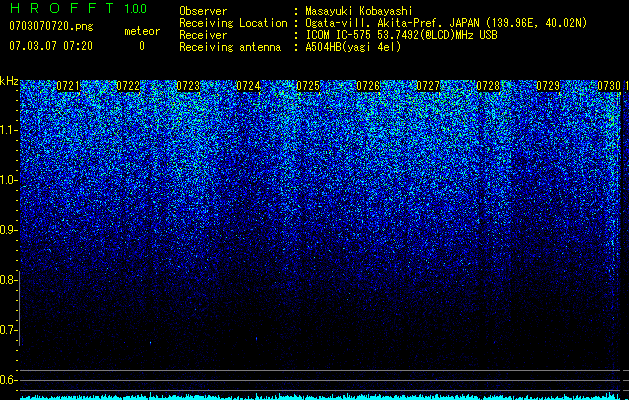Click the 0721 time marker
629x400 pixels.
coord(68,86)
